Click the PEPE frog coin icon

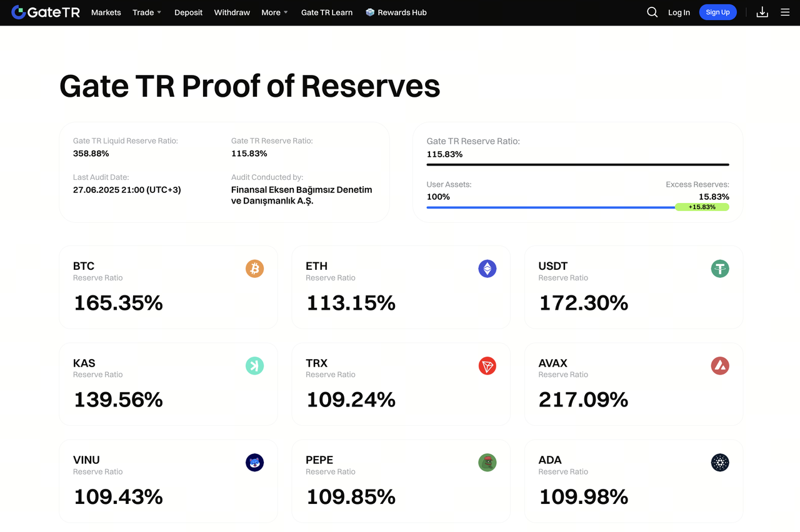487,463
